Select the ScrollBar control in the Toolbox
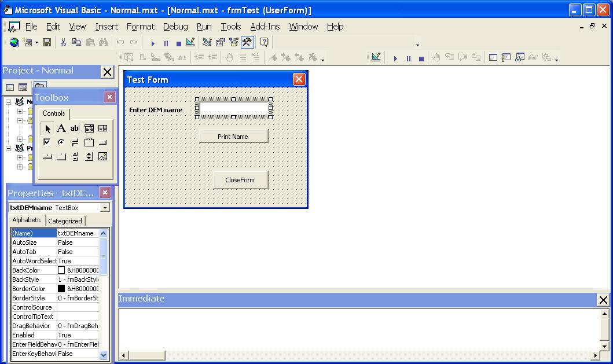 75,156
